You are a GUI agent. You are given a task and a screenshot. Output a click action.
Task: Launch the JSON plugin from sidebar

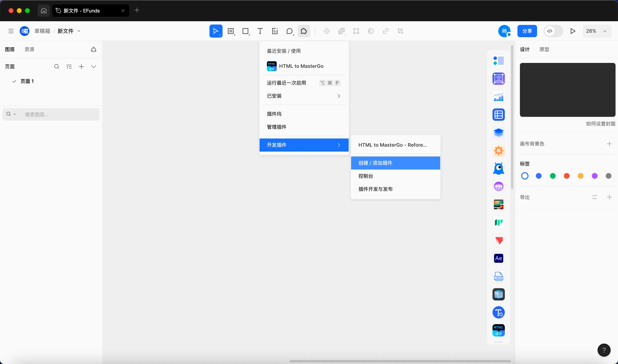pos(498,276)
